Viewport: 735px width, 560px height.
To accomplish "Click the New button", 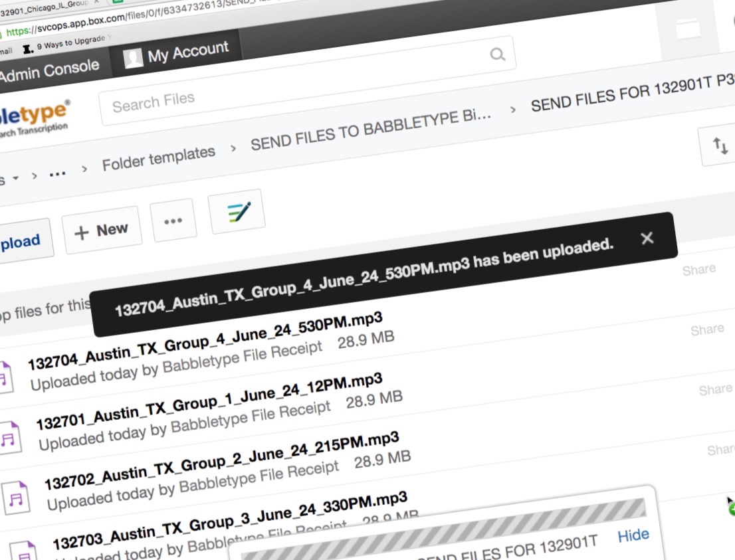I will pos(102,230).
